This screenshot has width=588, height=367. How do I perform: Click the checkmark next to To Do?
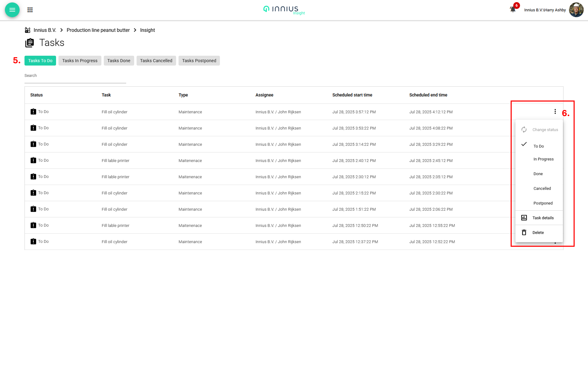coord(524,144)
